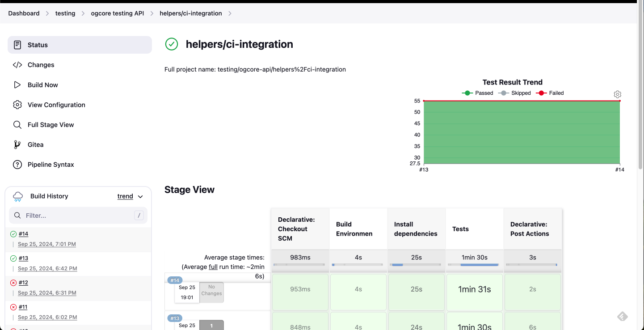Click the slash shortcut hint in the filter box
The image size is (644, 330).
tap(139, 216)
